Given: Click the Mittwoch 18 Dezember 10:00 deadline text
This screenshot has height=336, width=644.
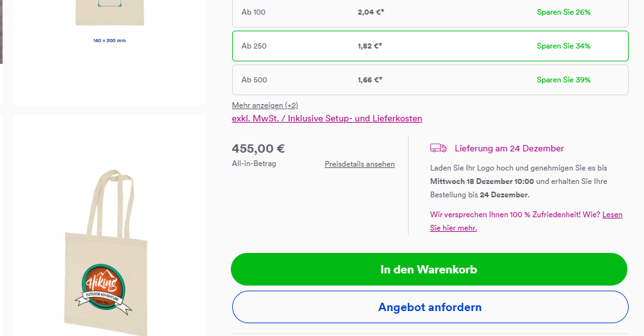Looking at the screenshot, I should [x=482, y=181].
